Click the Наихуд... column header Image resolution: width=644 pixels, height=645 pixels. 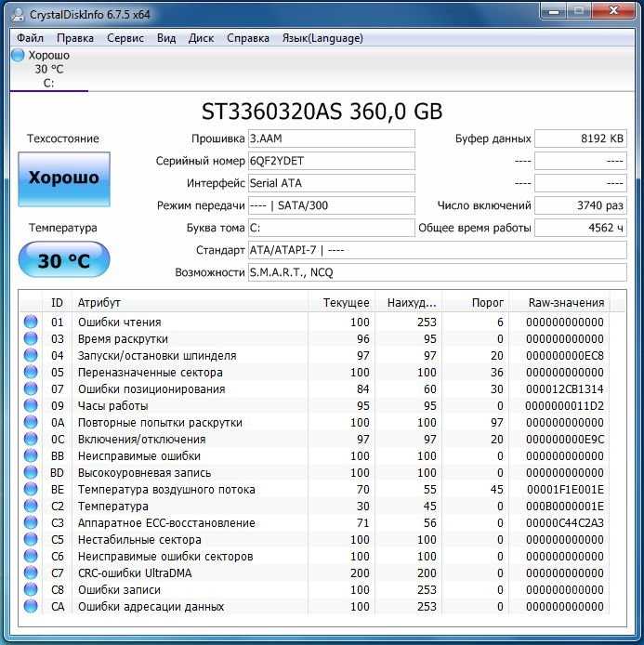[x=409, y=303]
